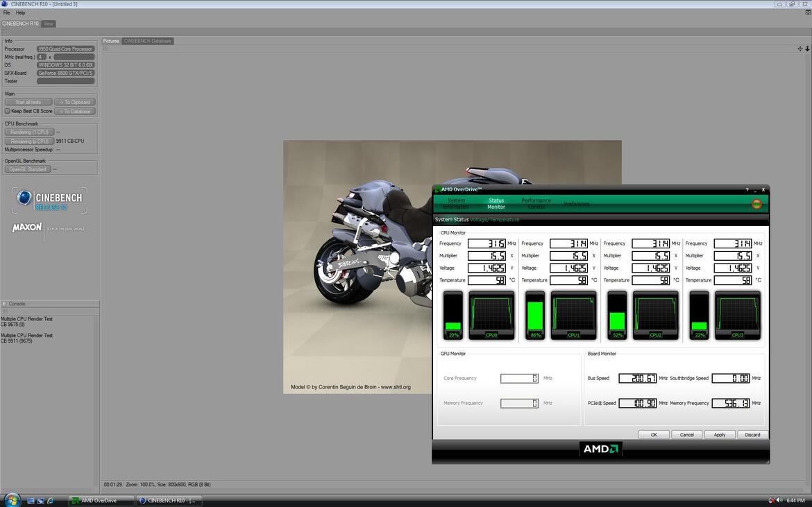
Task: Select the CINEBENCH R10 tab
Action: click(20, 24)
